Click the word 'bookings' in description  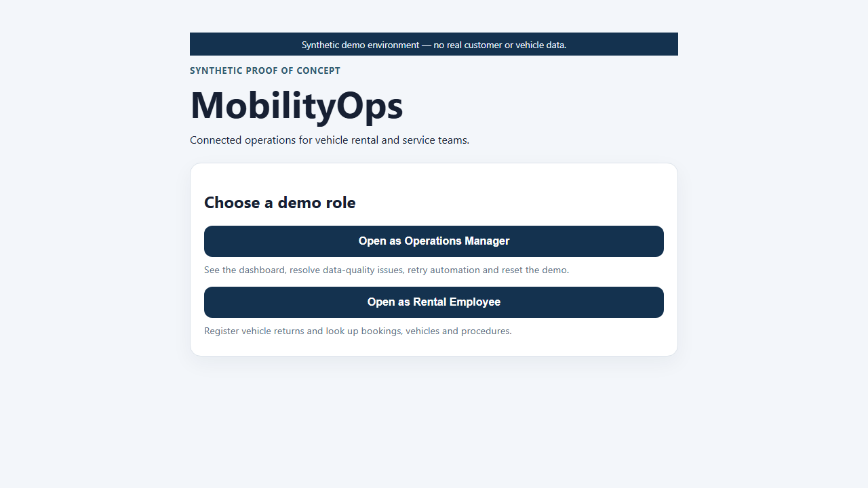click(381, 331)
